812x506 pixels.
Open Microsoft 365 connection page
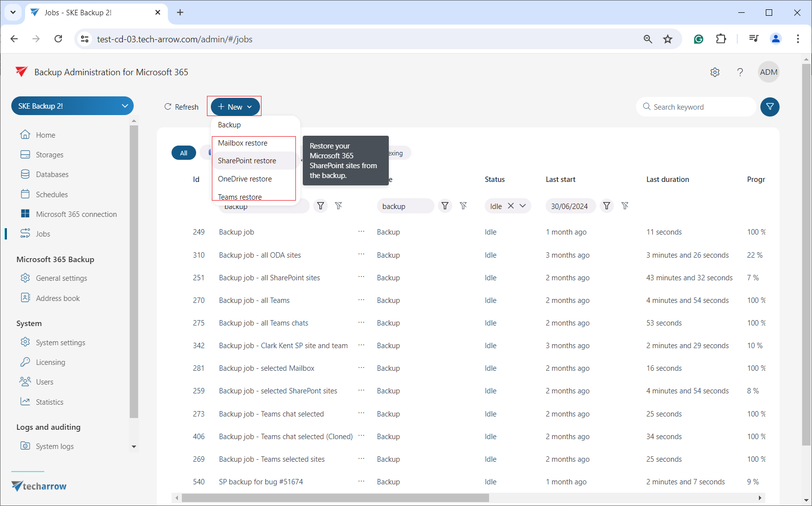[76, 214]
